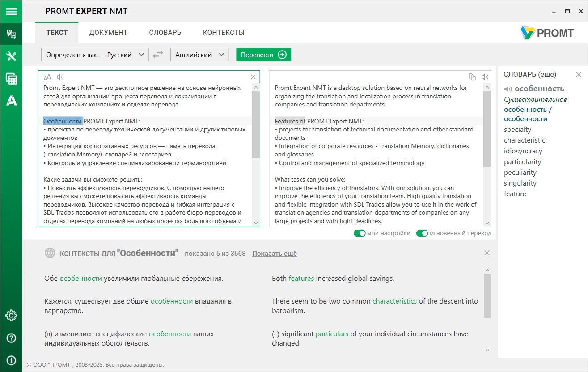Switch to the КОНТЕКСТЫ tab
This screenshot has height=372, width=588.
(x=224, y=33)
